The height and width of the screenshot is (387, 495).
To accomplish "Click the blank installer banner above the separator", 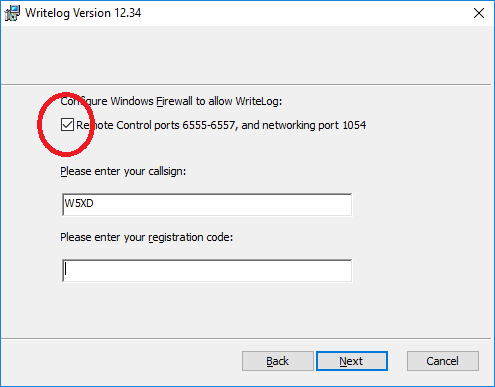I will tap(247, 55).
